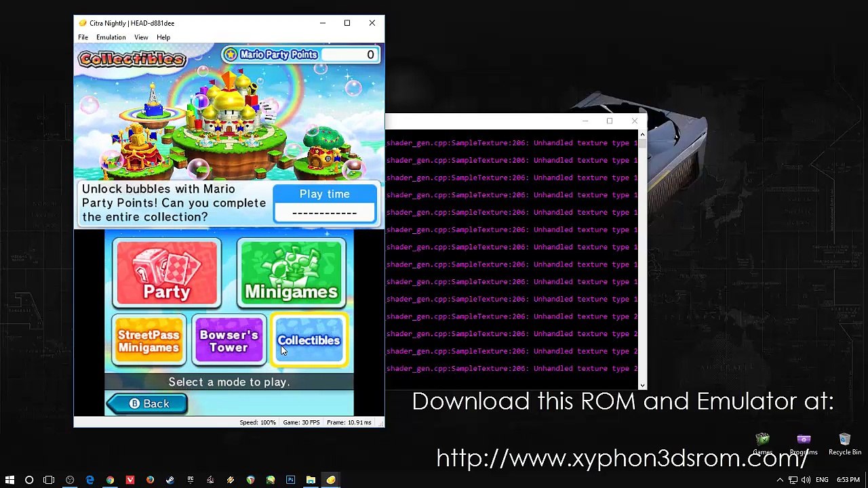Open the File menu in Citra
Image resolution: width=868 pixels, height=488 pixels.
(83, 37)
